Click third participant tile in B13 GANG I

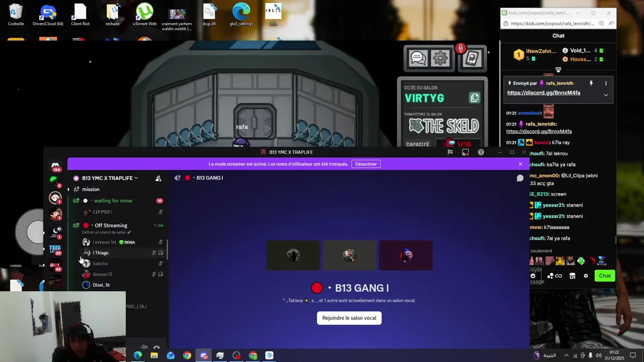tap(406, 255)
